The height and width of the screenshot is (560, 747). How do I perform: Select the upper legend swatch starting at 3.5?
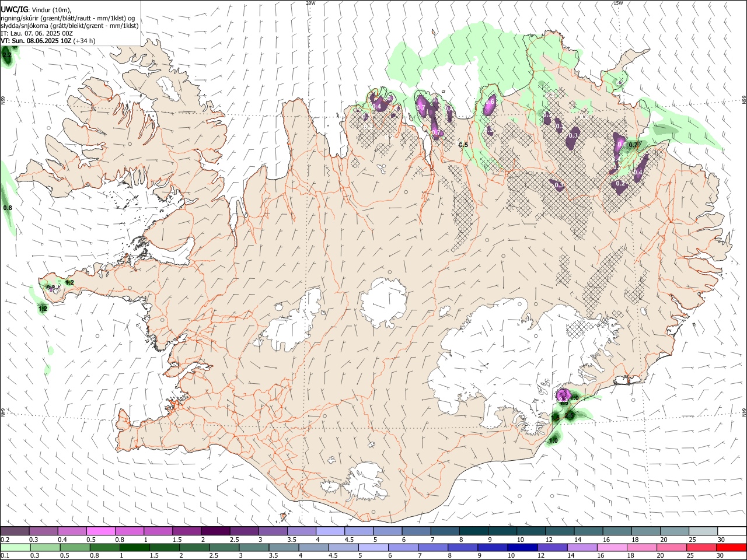[x=301, y=531]
